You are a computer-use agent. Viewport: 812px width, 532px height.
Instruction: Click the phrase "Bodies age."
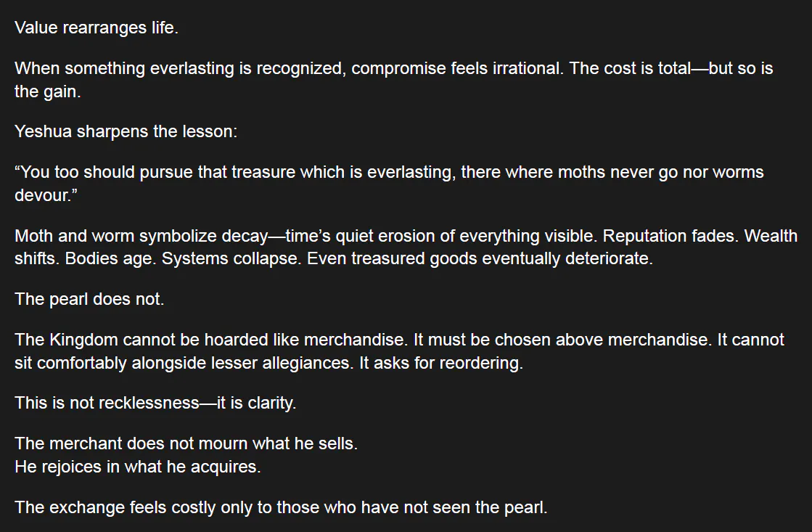[110, 258]
